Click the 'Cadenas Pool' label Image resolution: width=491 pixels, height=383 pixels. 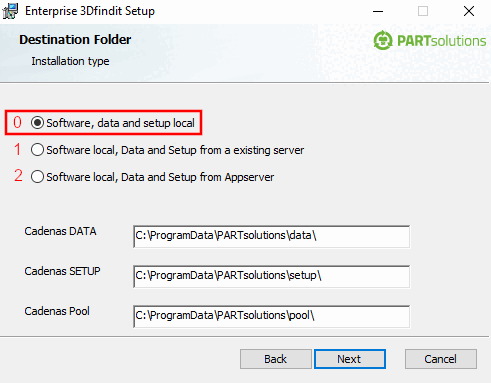click(x=57, y=311)
